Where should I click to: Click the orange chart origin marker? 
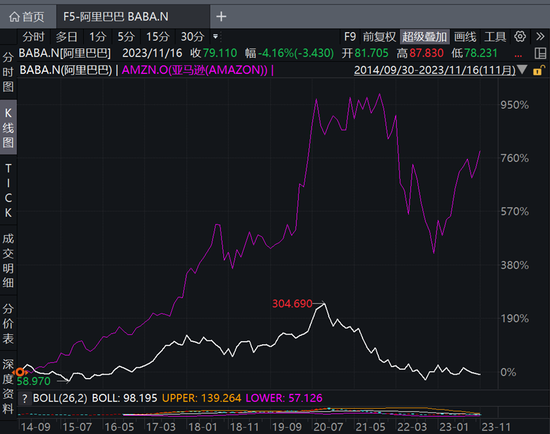[x=20, y=372]
